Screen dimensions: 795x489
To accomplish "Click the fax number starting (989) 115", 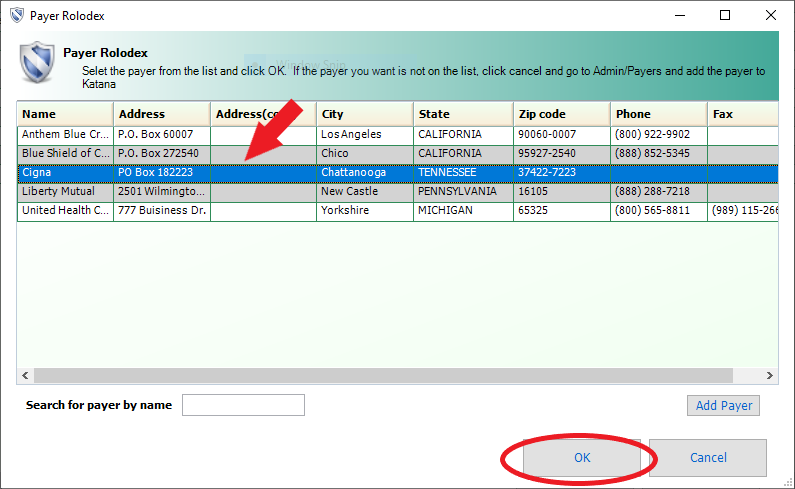I will [x=743, y=210].
